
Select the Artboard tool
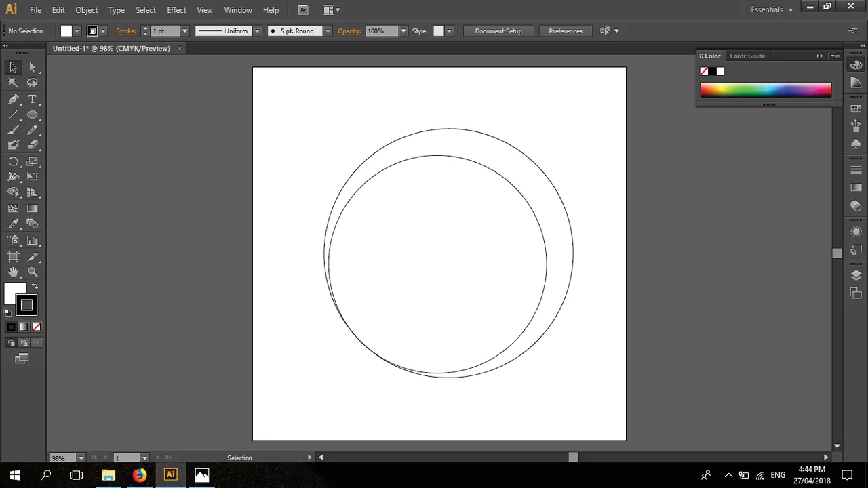pyautogui.click(x=13, y=257)
